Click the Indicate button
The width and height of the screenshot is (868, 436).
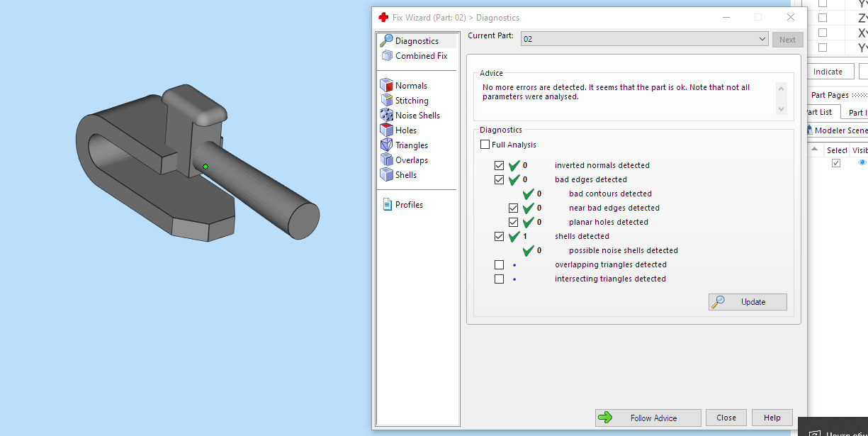click(x=828, y=72)
